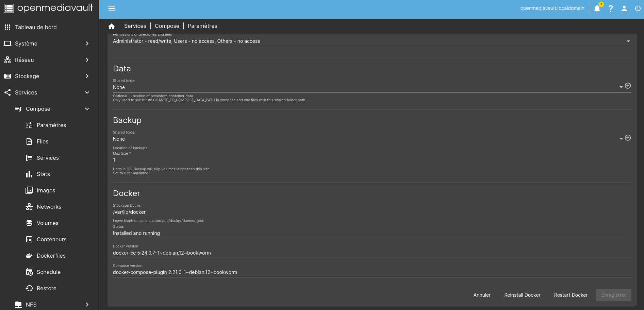Toggle the hamburger navigation menu
Viewport: 644px width, 310px height.
pyautogui.click(x=112, y=8)
